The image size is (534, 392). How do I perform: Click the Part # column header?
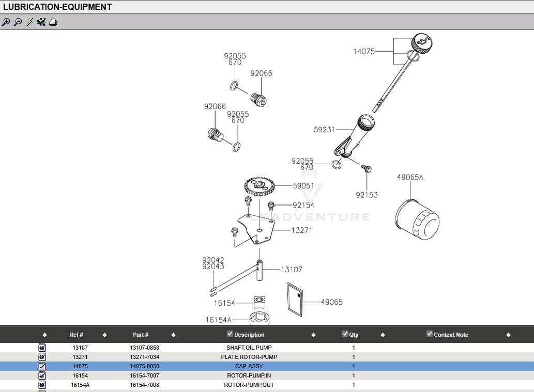coord(140,335)
